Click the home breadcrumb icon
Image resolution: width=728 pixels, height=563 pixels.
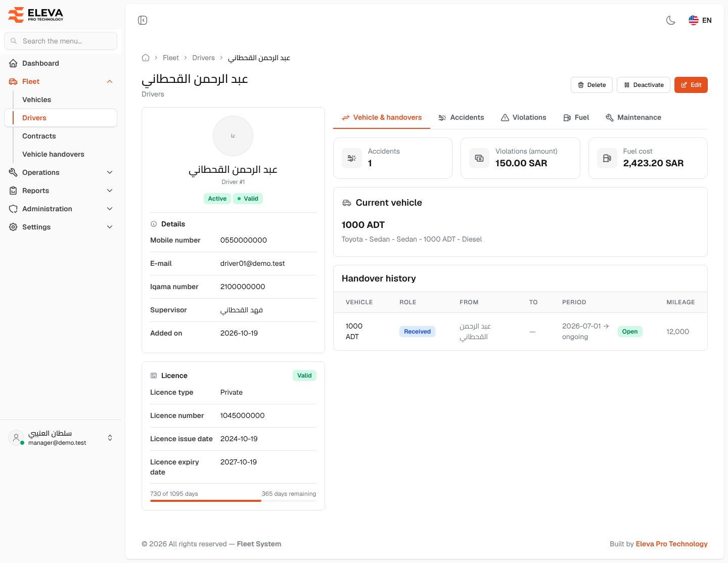click(x=146, y=58)
